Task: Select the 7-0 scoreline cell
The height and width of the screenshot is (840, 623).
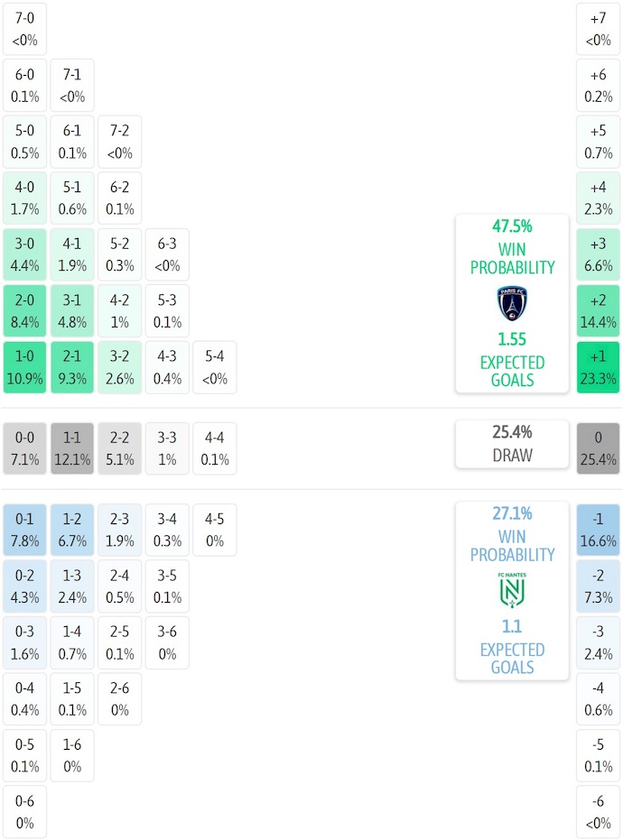Action: [25, 29]
